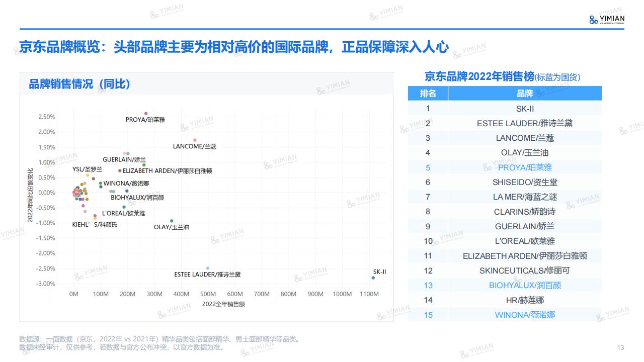
Task: Click the y-axis title 2022年同比份额变化
Action: point(30,196)
